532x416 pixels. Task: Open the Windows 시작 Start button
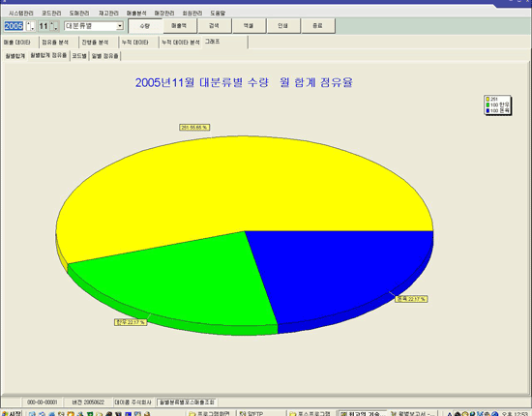[12, 413]
